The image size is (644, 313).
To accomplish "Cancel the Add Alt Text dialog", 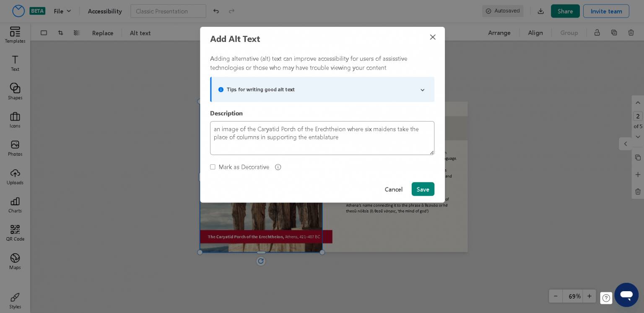I will 394,189.
